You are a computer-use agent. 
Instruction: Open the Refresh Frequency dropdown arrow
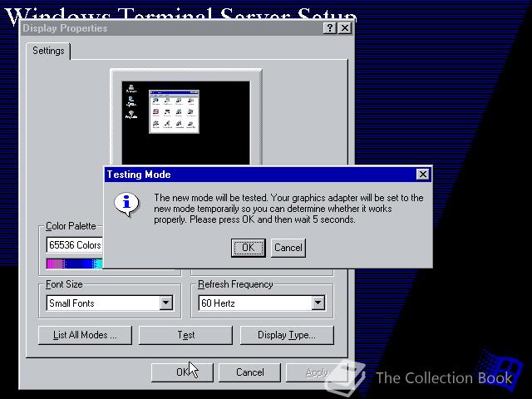(318, 303)
